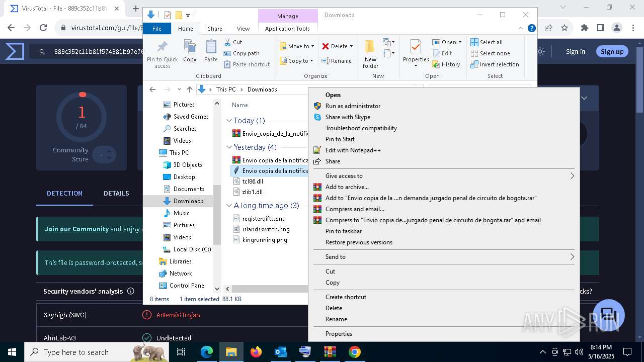Choose Compress and email... option

[355, 209]
